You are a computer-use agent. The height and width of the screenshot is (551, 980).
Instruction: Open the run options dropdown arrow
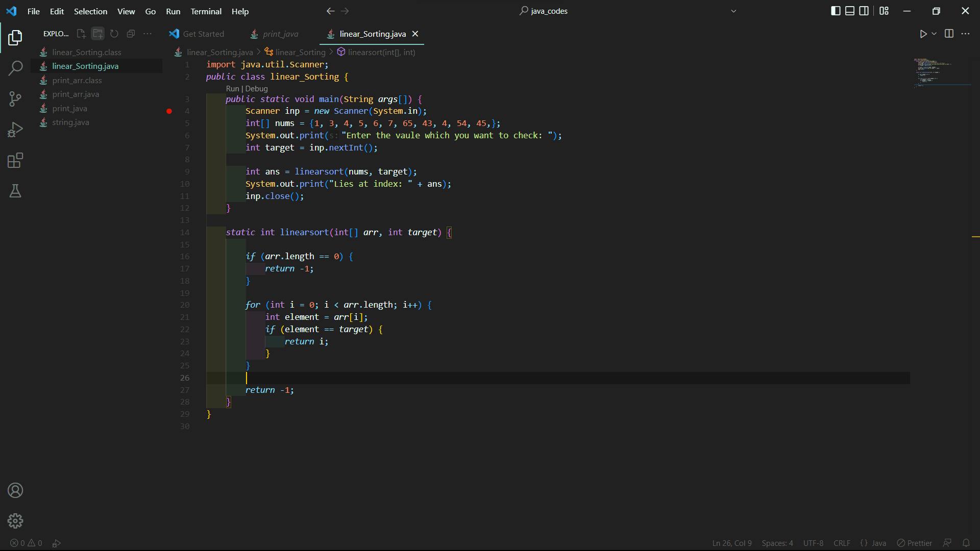pyautogui.click(x=934, y=34)
